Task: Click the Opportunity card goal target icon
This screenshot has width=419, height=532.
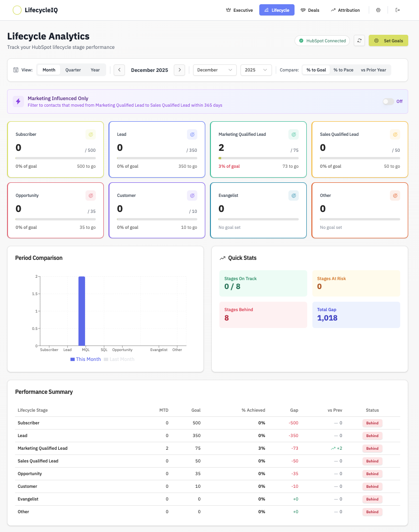Action: [x=91, y=196]
